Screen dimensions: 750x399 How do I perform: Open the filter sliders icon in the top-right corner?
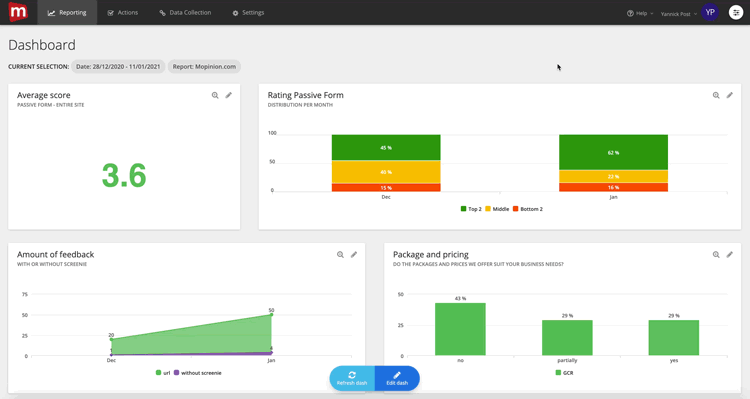pyautogui.click(x=736, y=12)
